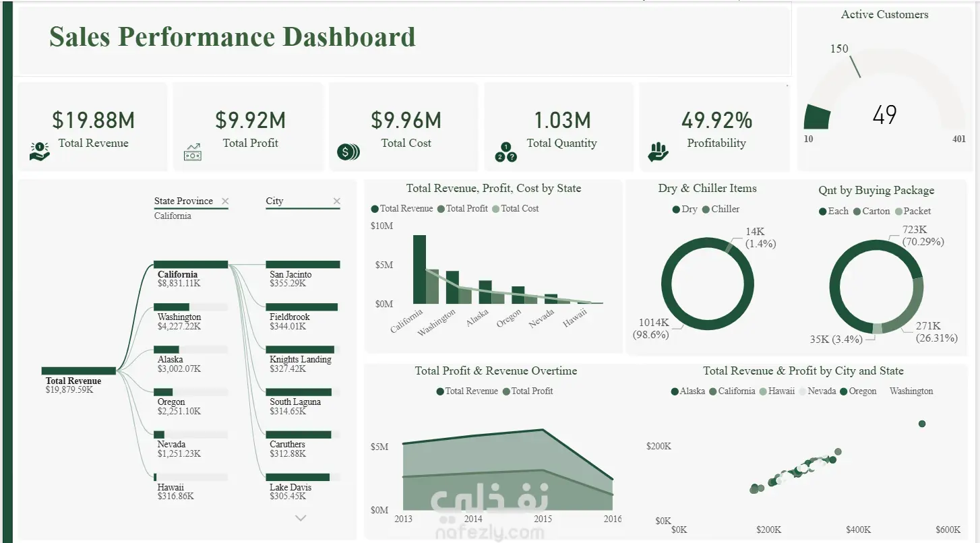980x543 pixels.
Task: Click the Total Quantity numbered circles icon
Action: 506,152
